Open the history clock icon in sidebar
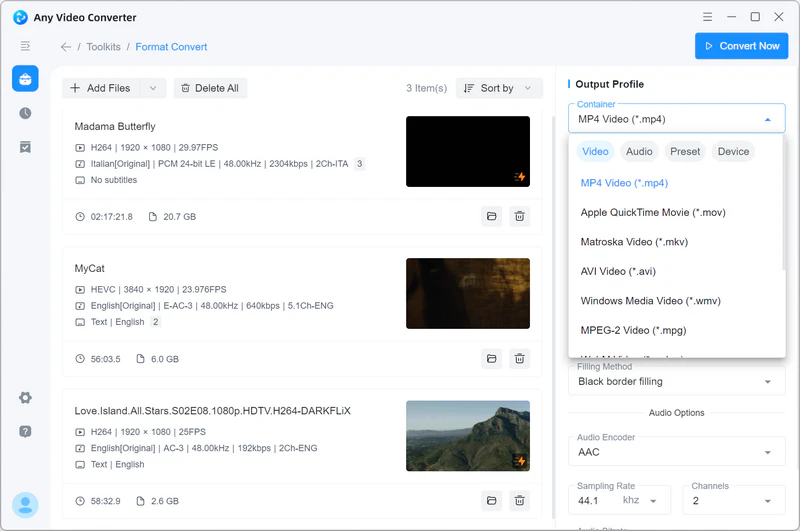Image resolution: width=800 pixels, height=531 pixels. [x=25, y=114]
